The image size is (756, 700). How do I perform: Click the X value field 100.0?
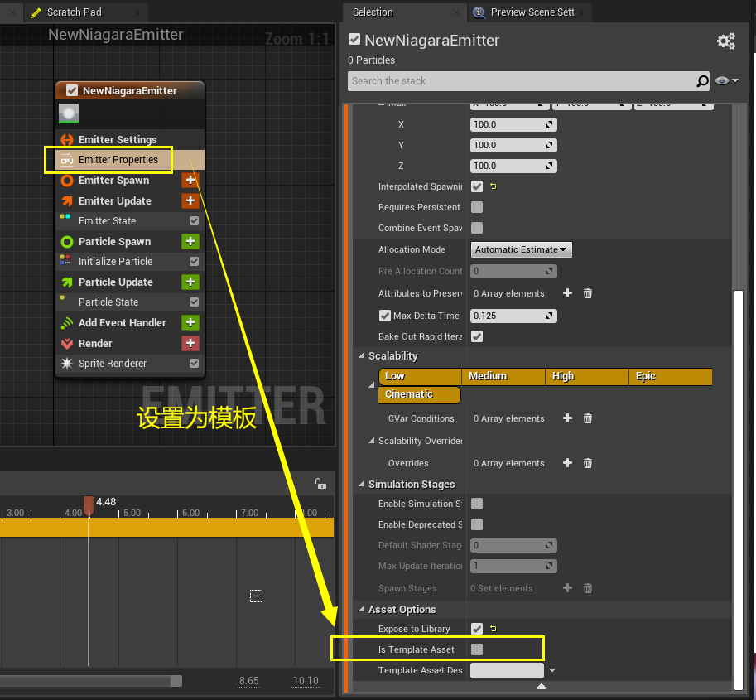tap(513, 124)
